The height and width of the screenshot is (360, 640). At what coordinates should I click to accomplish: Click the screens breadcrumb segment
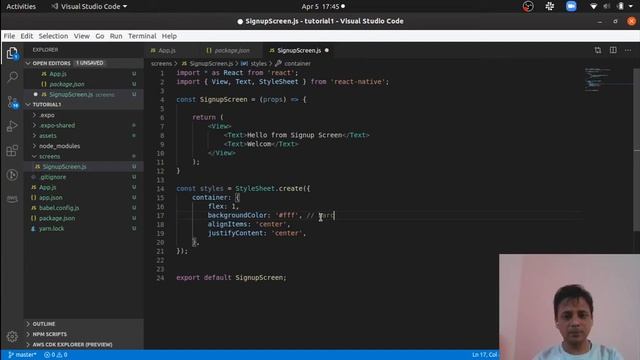click(161, 64)
